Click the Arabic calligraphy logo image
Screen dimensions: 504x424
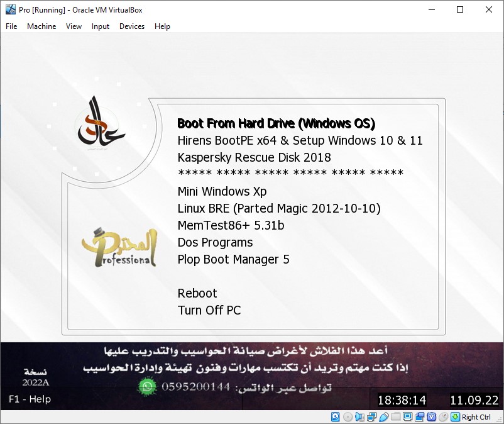coord(101,121)
